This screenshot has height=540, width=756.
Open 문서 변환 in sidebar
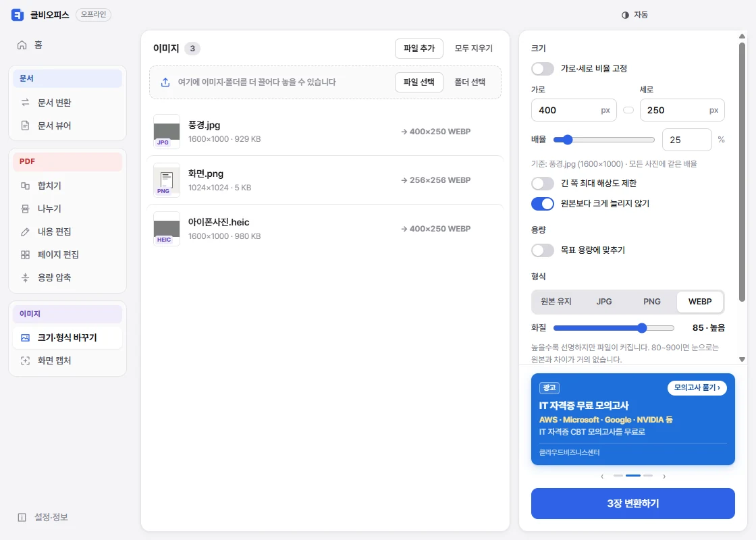67,103
